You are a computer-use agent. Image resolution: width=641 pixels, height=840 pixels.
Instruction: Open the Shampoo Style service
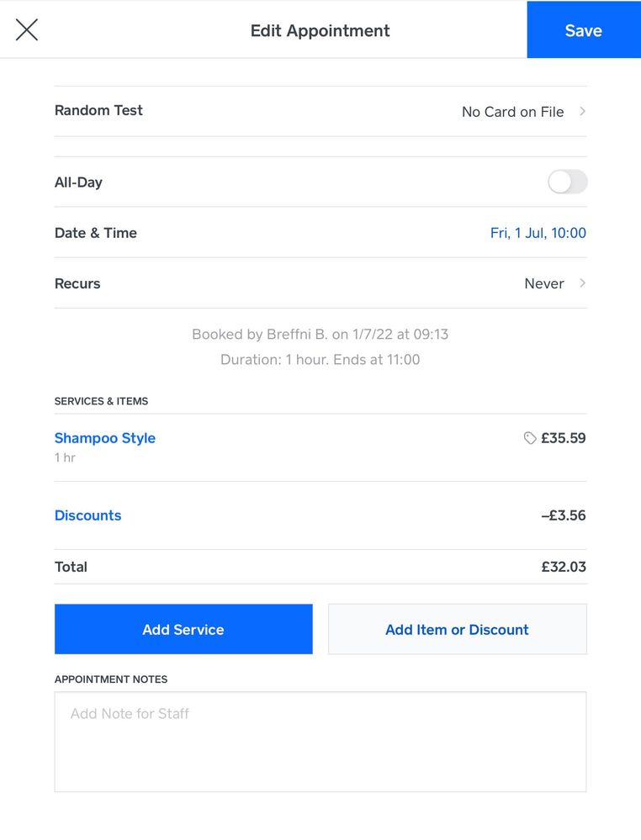click(x=105, y=438)
